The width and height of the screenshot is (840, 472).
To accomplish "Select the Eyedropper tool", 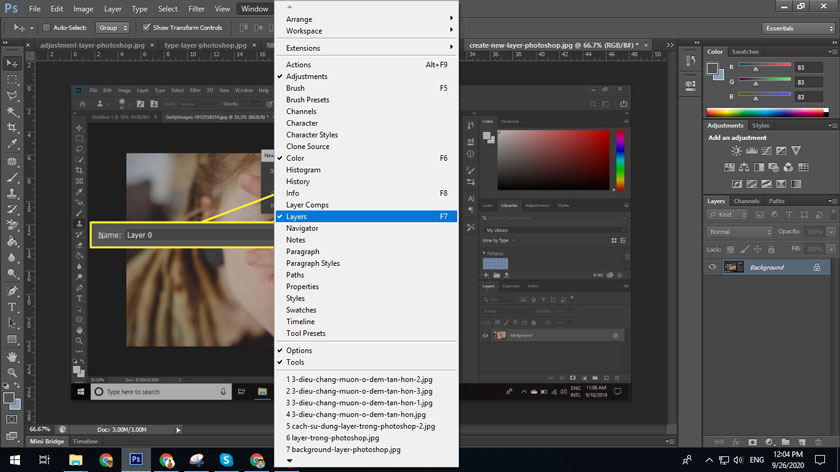I will pyautogui.click(x=12, y=144).
